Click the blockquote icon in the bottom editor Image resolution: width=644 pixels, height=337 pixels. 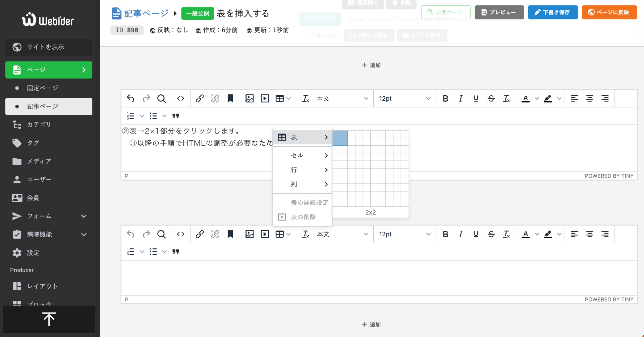(175, 251)
